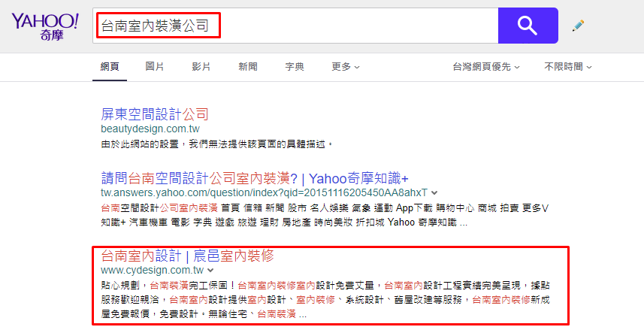Screen dimensions: 644x333
Task: Open the Yahoo奇摩知識+ question result
Action: (255, 178)
